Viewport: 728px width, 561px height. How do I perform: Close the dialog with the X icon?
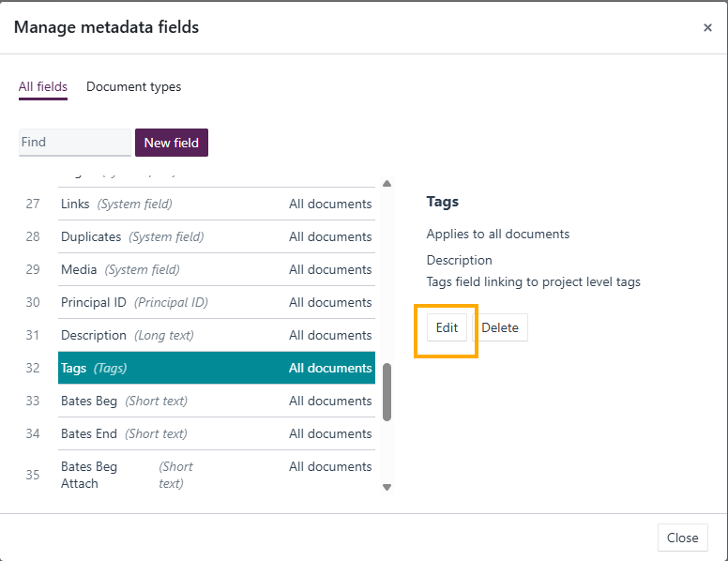[707, 28]
